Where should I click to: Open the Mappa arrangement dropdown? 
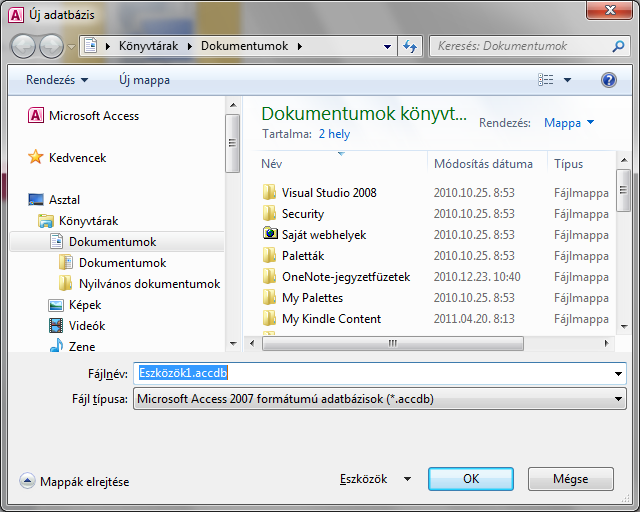569,123
